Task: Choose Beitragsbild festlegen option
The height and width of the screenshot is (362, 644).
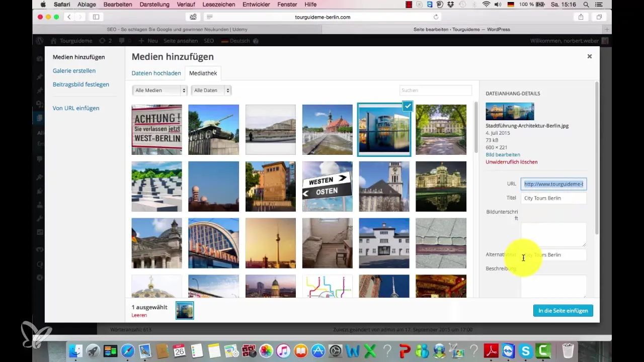Action: pos(80,84)
